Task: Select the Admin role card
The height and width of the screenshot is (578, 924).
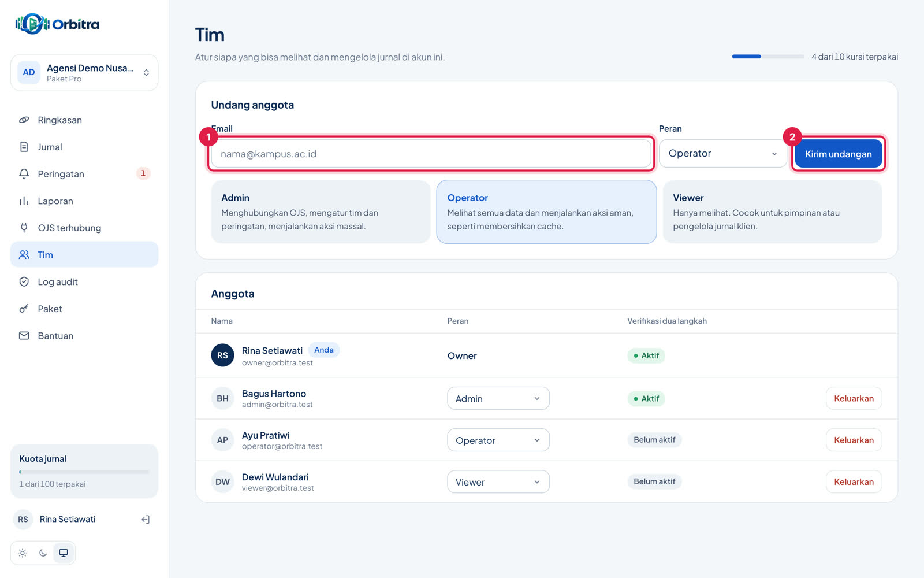Action: point(321,212)
